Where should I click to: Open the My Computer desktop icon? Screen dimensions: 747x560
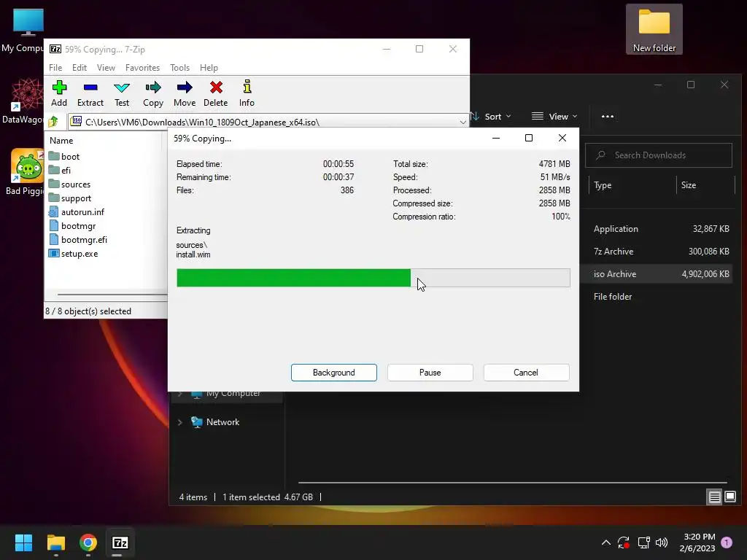[x=23, y=29]
